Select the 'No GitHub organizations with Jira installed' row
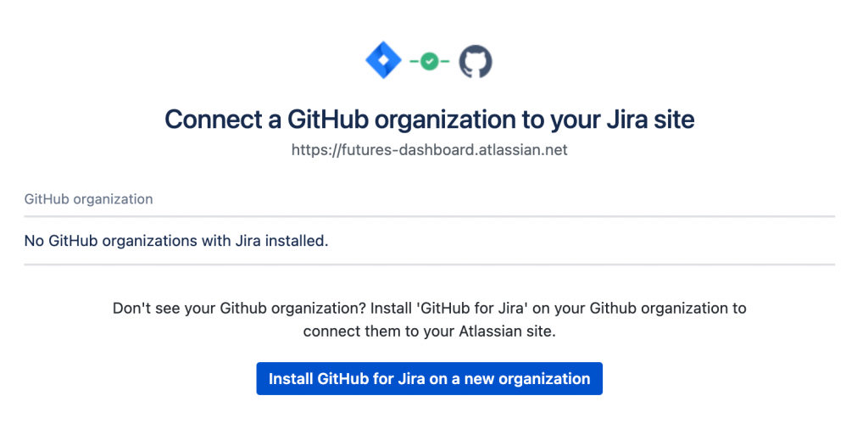Viewport: 868px width, 446px height. (175, 241)
